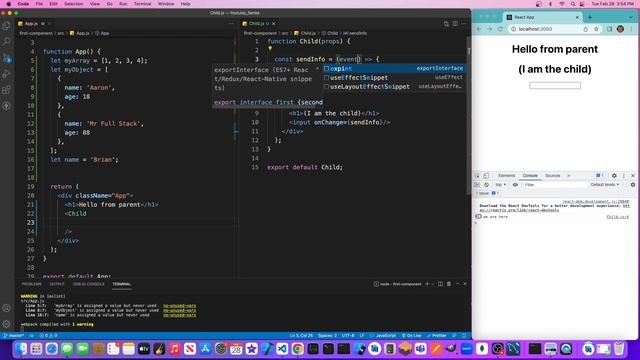Reload the localhost page in Chrome
This screenshot has height=360, width=640.
coord(500,29)
